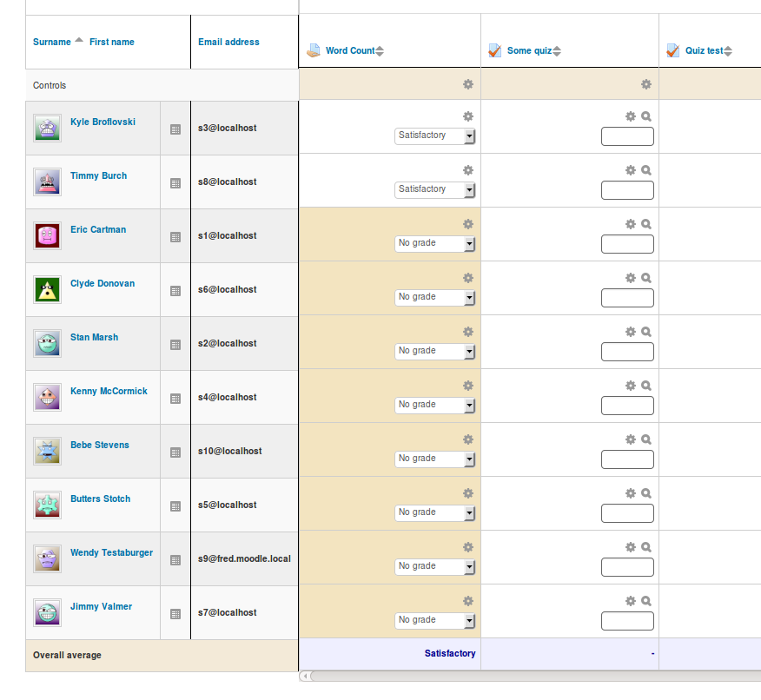This screenshot has height=700, width=761.
Task: Click horizontal scrollbar left arrow
Action: point(305,676)
